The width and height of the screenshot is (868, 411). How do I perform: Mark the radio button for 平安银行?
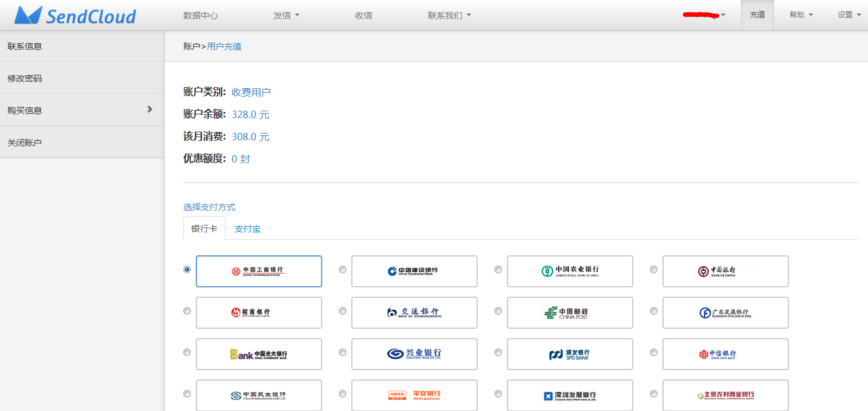pyautogui.click(x=343, y=394)
